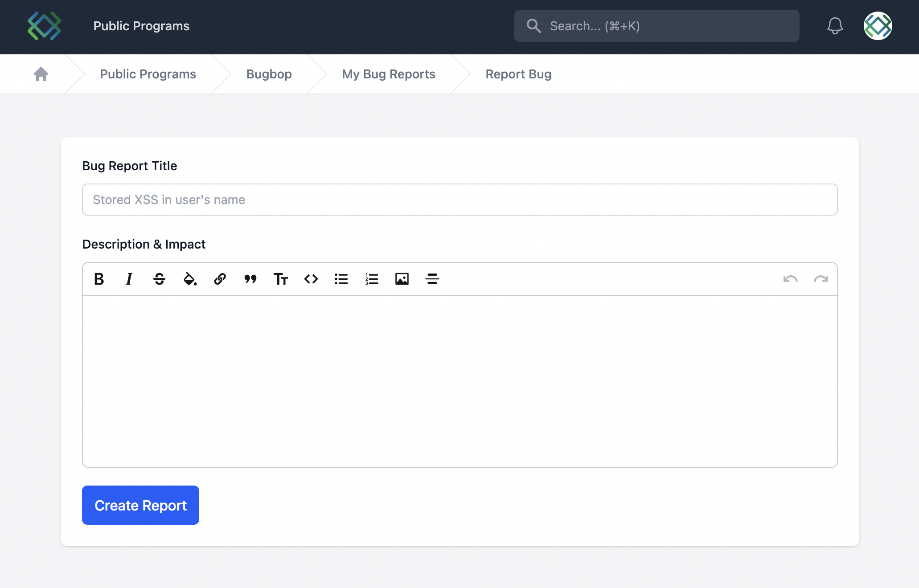Insert an image into the description
The height and width of the screenshot is (588, 919).
(402, 279)
